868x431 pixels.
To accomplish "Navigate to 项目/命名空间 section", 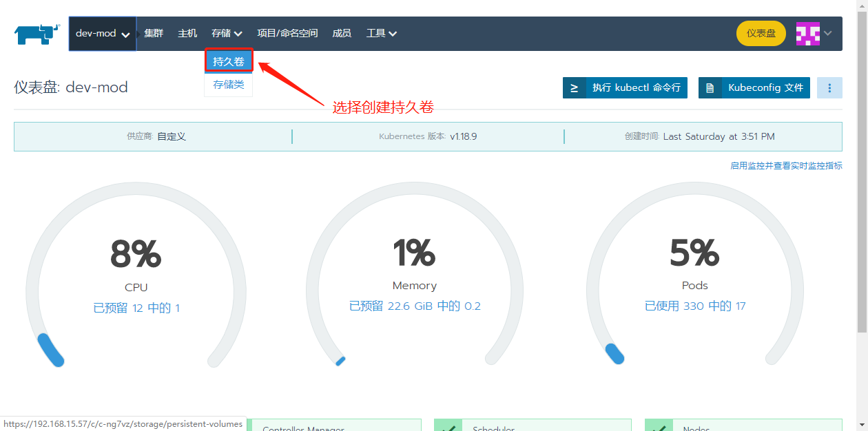I will pos(287,32).
